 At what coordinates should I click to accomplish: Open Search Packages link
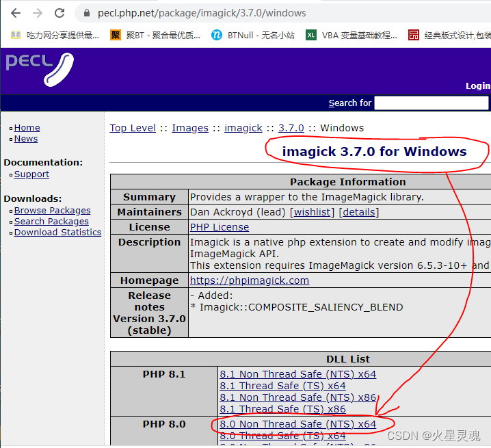(x=51, y=222)
